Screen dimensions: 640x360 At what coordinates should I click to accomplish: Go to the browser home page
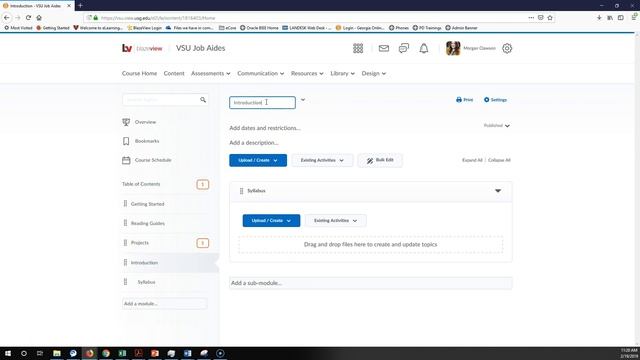(39, 18)
